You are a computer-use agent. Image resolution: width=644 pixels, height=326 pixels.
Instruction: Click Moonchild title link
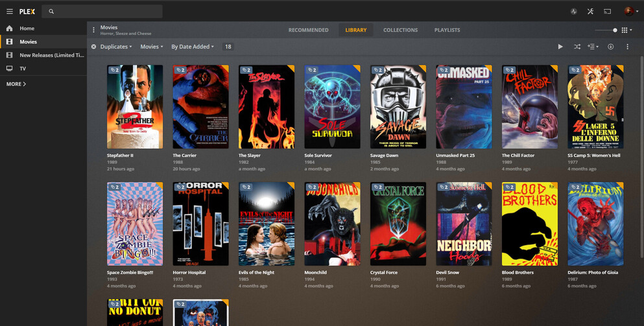315,273
